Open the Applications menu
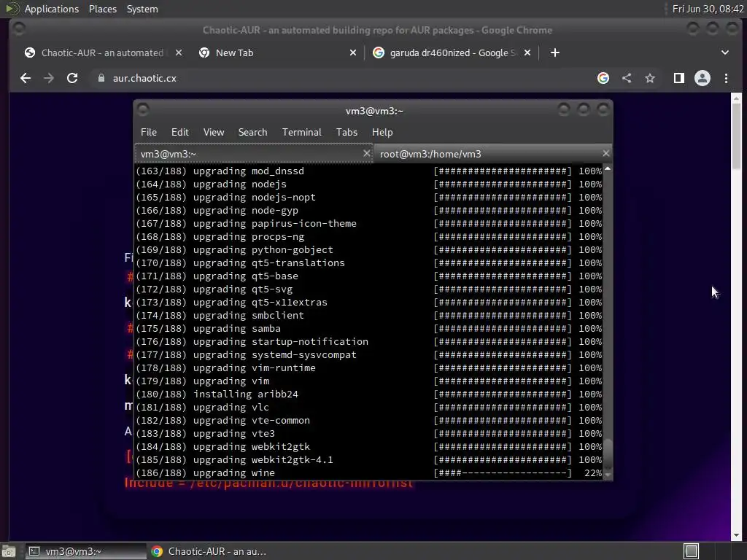Image resolution: width=747 pixels, height=560 pixels. click(52, 9)
